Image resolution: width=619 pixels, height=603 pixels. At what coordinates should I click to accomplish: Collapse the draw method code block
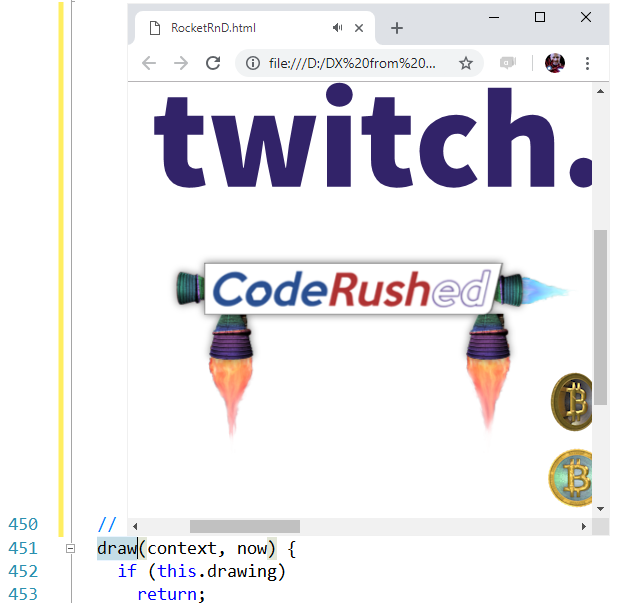point(70,548)
